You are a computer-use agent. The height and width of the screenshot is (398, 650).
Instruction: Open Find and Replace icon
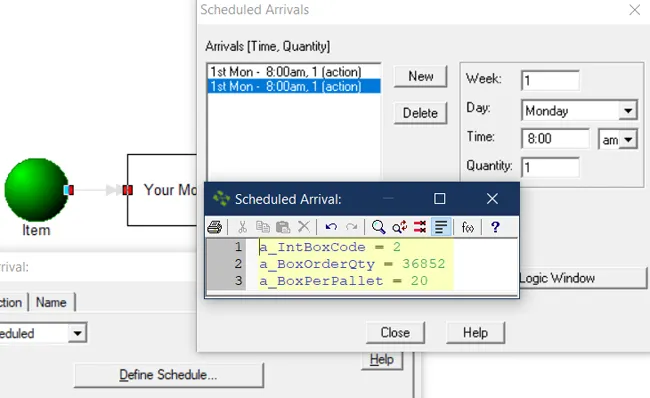coord(399,227)
